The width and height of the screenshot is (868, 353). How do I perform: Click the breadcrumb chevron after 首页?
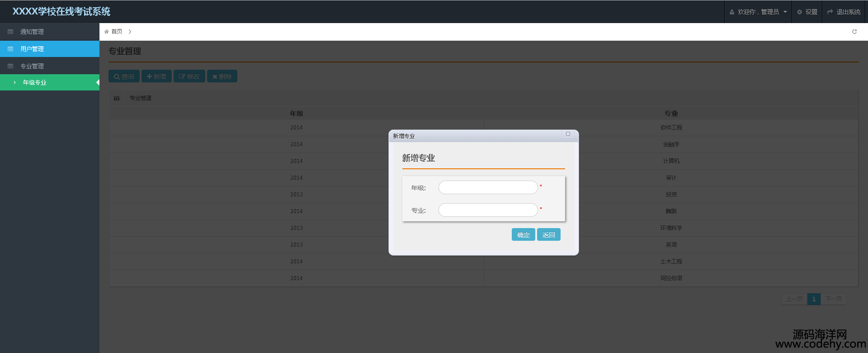tap(130, 32)
